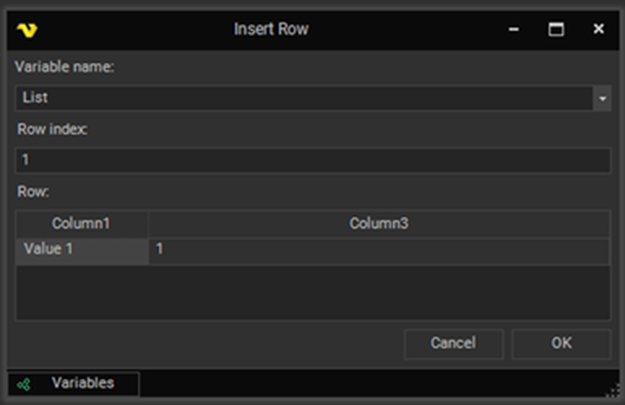Click the green Variables icon

(24, 385)
